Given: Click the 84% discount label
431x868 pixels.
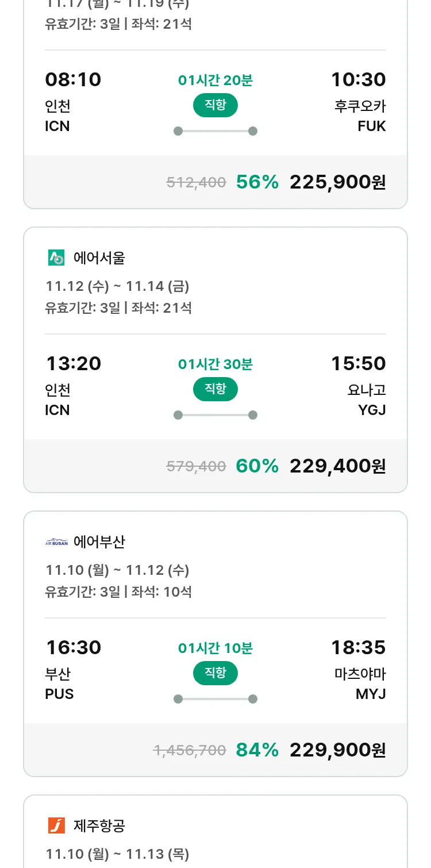Looking at the screenshot, I should tap(257, 750).
